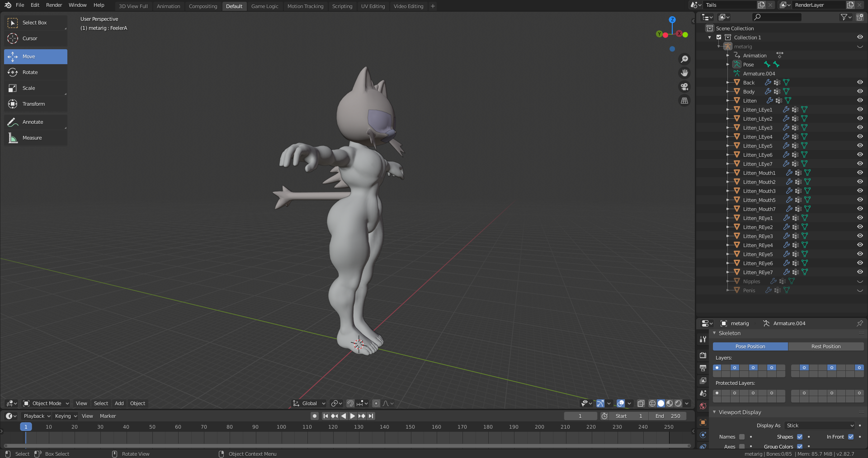
Task: Hide the Litten_LEye1 object
Action: pos(860,110)
